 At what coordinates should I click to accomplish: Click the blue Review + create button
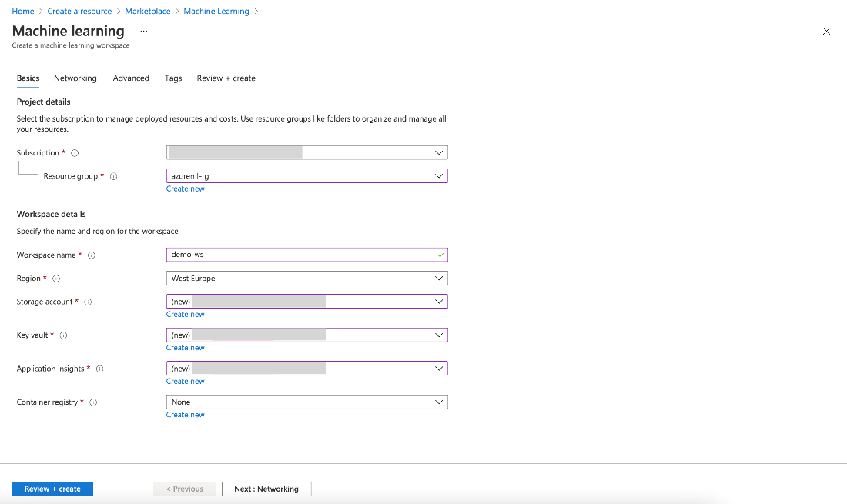pos(52,489)
